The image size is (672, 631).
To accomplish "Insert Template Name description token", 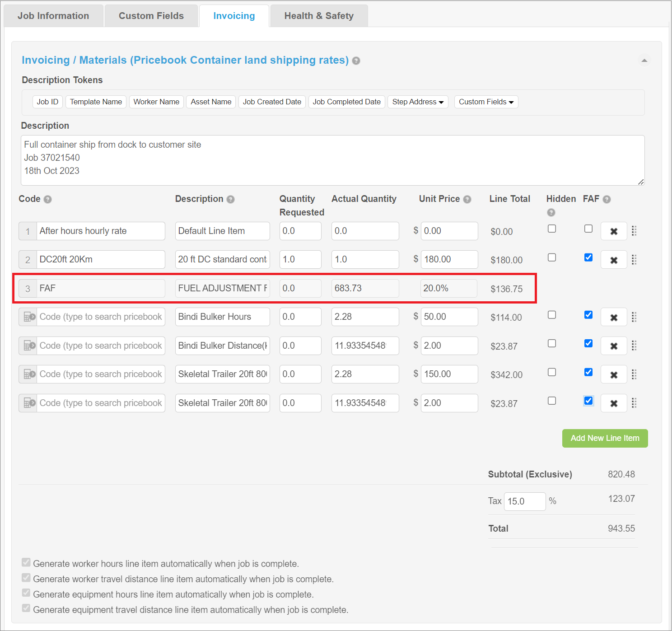I will (96, 102).
